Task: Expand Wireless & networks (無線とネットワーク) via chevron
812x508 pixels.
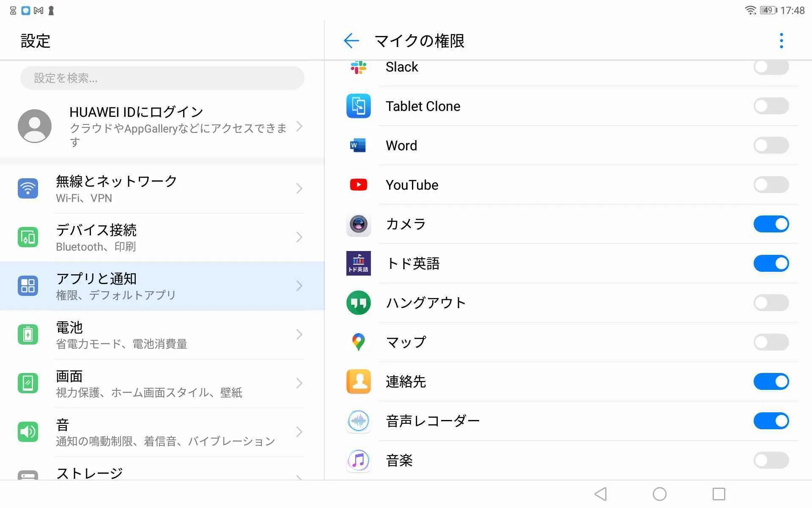Action: pos(299,188)
